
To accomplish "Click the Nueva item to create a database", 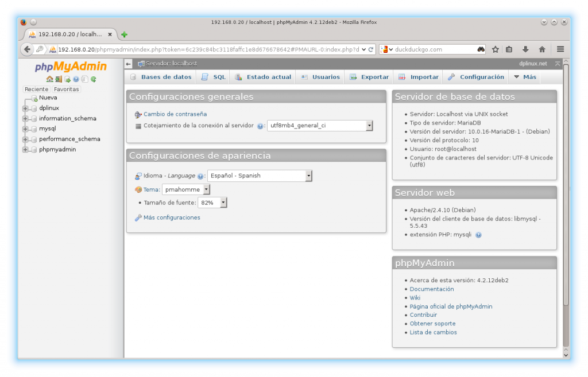I will coord(48,98).
